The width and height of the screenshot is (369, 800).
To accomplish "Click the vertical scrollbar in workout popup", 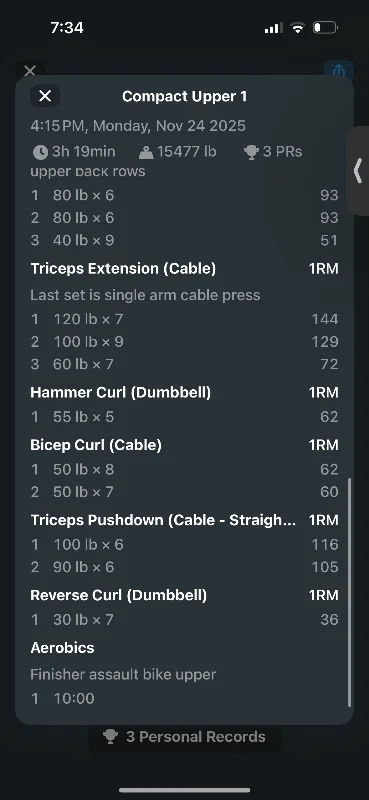I will (350, 592).
